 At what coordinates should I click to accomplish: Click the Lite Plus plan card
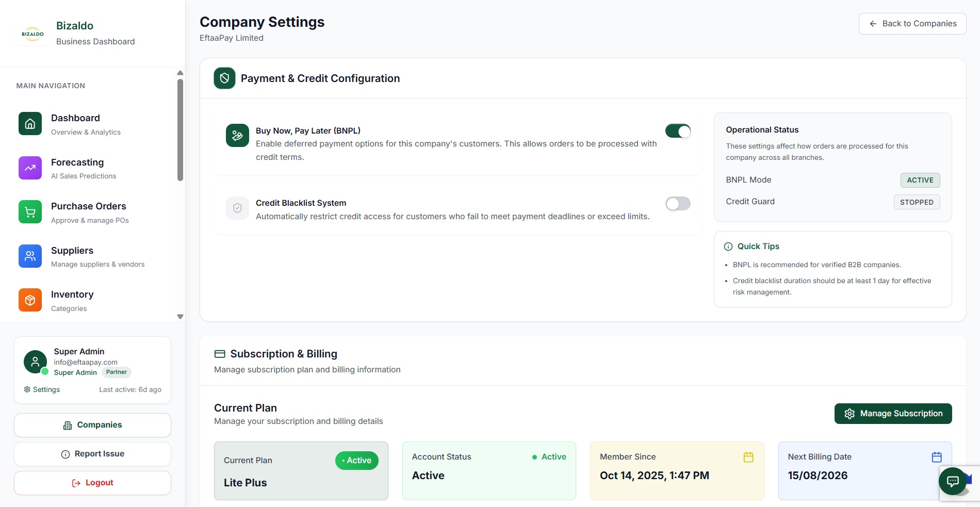[301, 471]
